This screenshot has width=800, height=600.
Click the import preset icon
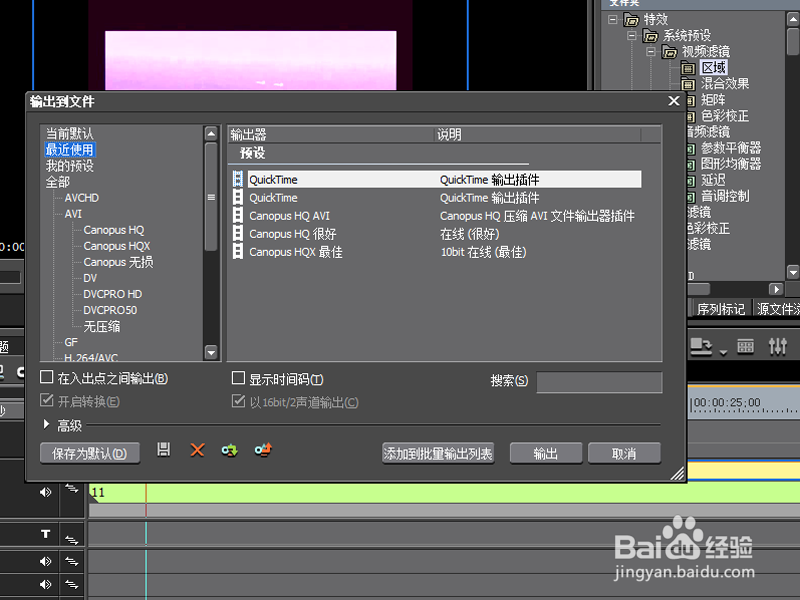click(x=230, y=450)
